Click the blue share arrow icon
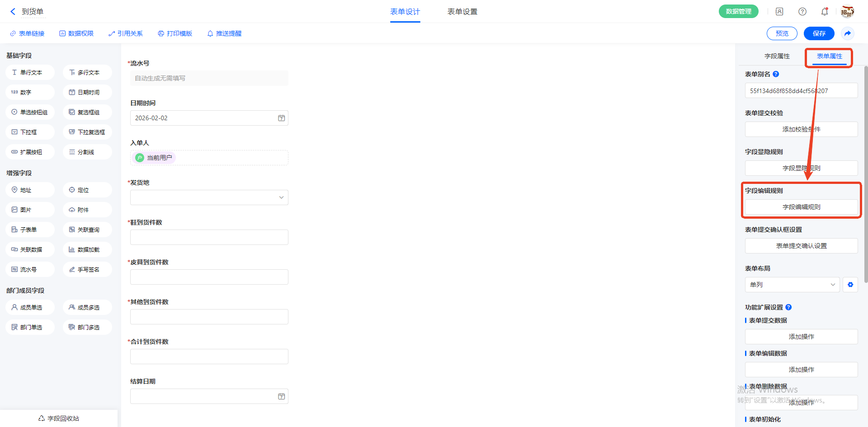 point(848,33)
